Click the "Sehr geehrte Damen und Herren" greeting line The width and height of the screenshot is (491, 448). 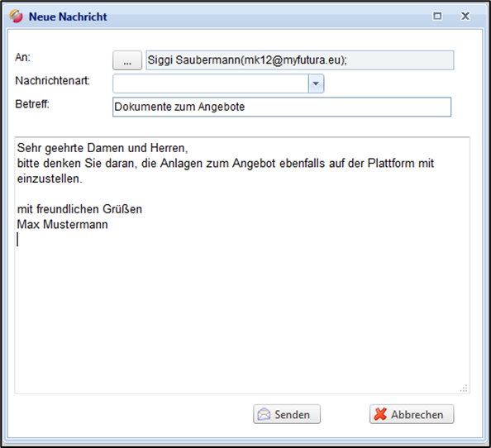point(102,148)
